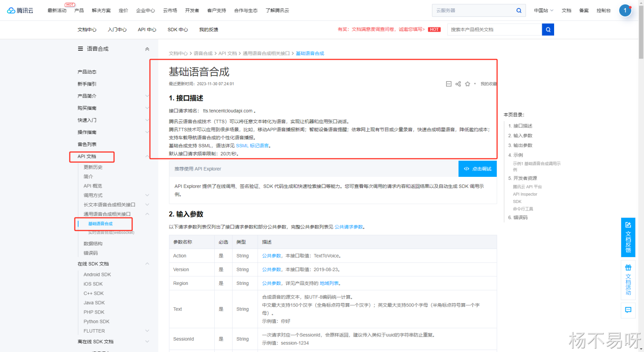Click the 备案 link in the header
The image size is (644, 352).
584,11
